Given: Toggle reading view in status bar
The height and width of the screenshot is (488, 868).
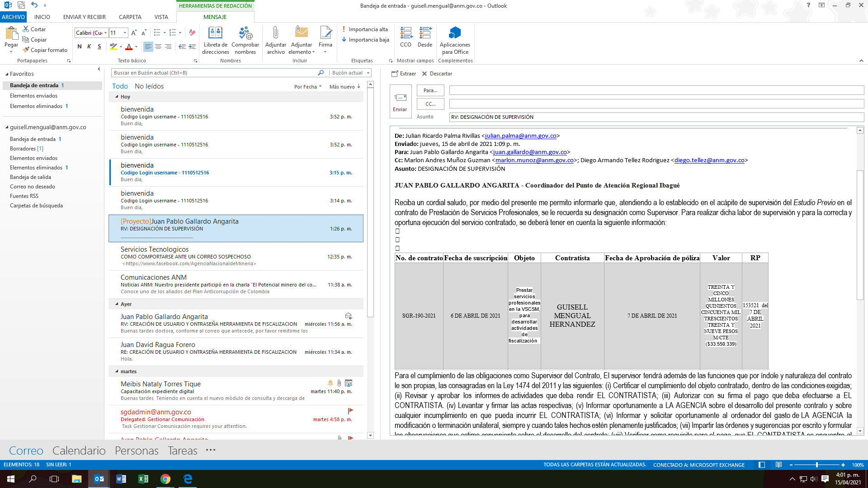Looking at the screenshot, I should [x=778, y=465].
